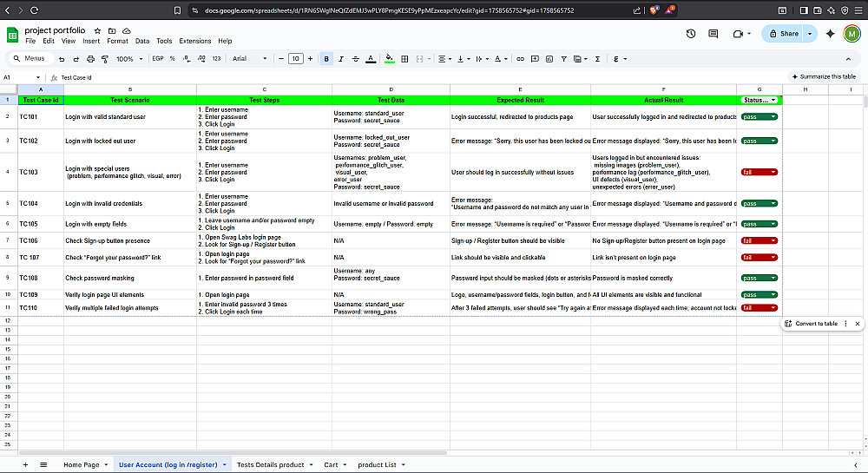Screen dimensions: 868x473
Task: Toggle strikethrough formatting
Action: [x=355, y=59]
